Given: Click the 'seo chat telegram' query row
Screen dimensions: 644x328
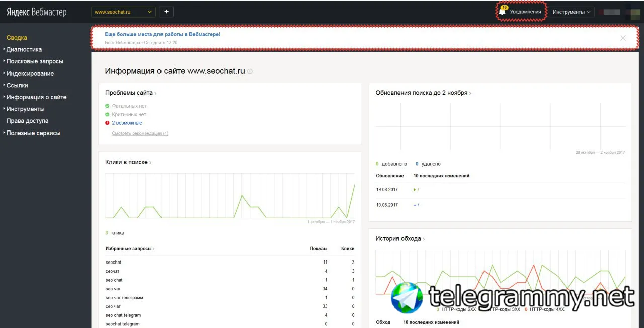Looking at the screenshot, I should click(230, 315).
